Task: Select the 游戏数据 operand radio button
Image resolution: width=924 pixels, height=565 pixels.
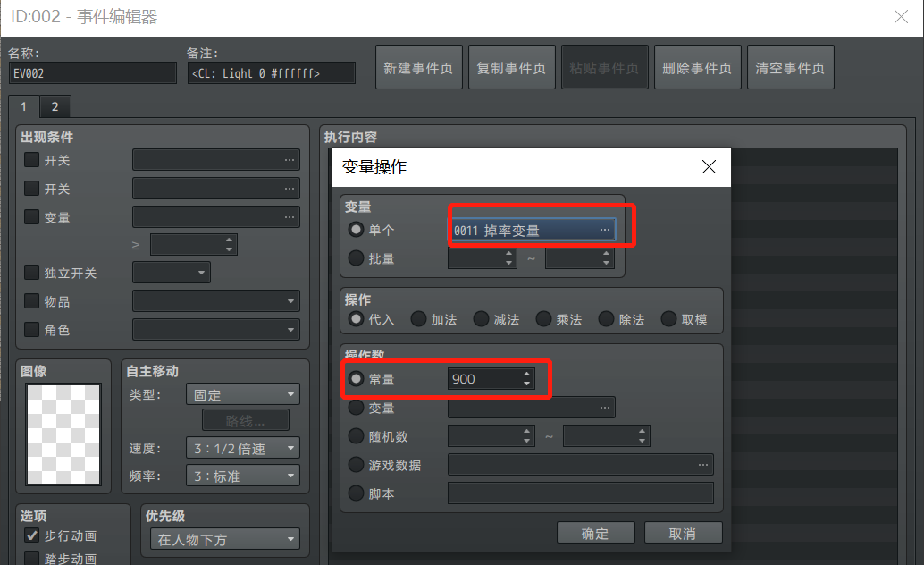Action: click(x=356, y=465)
